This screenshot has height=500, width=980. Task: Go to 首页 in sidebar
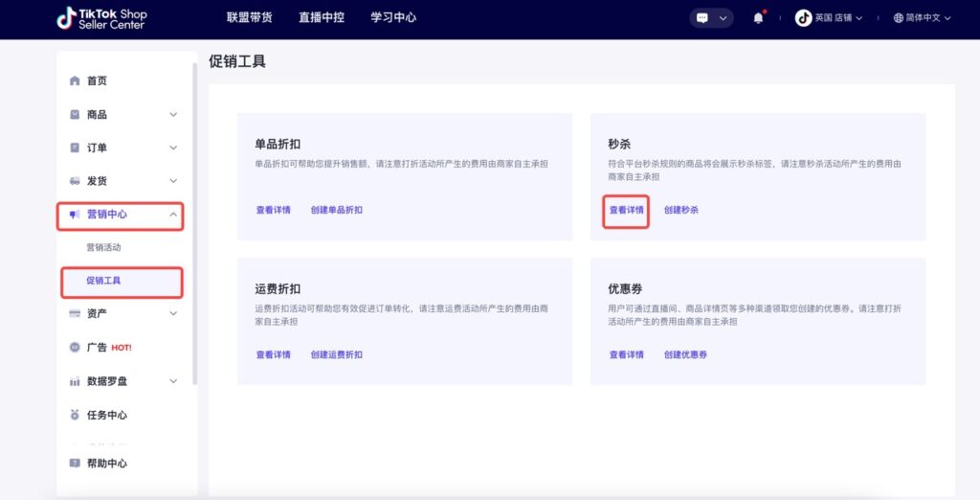(97, 80)
